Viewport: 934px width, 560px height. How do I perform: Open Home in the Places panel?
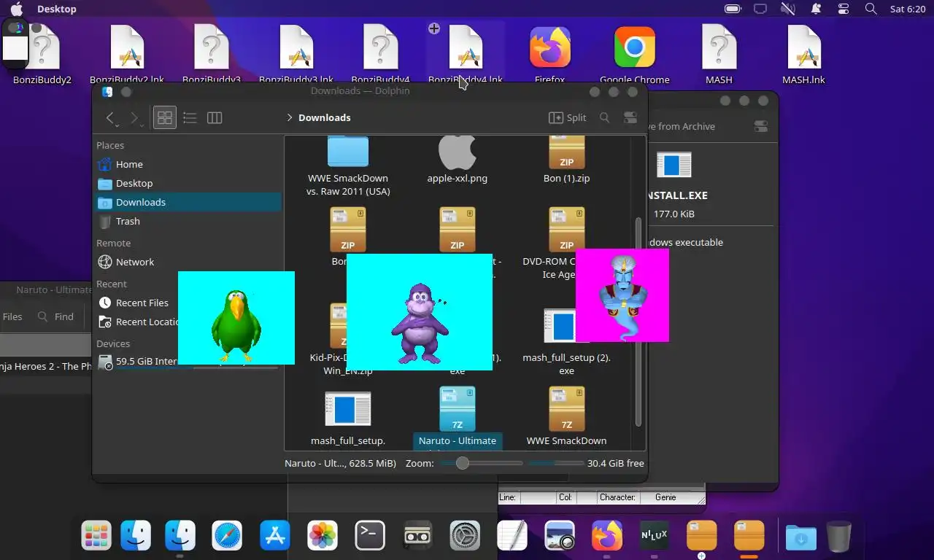pos(188,164)
